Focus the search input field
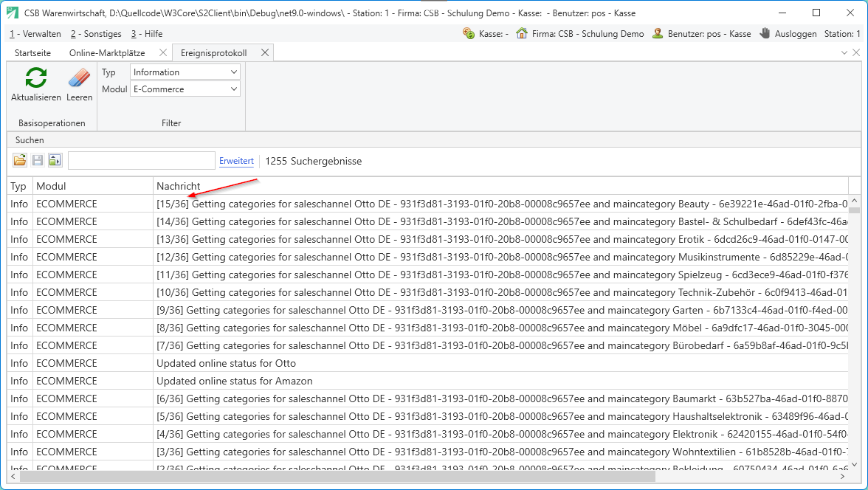Image resolution: width=868 pixels, height=490 pixels. tap(142, 161)
